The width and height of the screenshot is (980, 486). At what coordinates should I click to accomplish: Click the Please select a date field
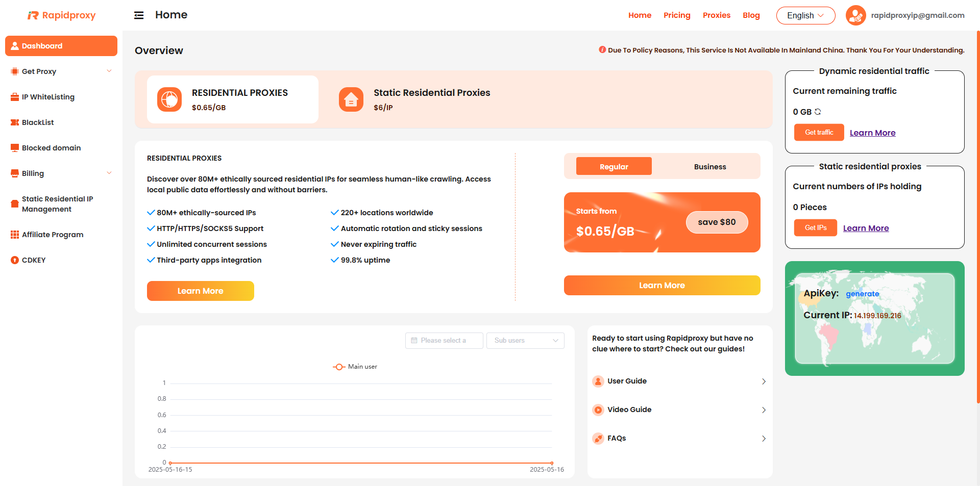[444, 340]
